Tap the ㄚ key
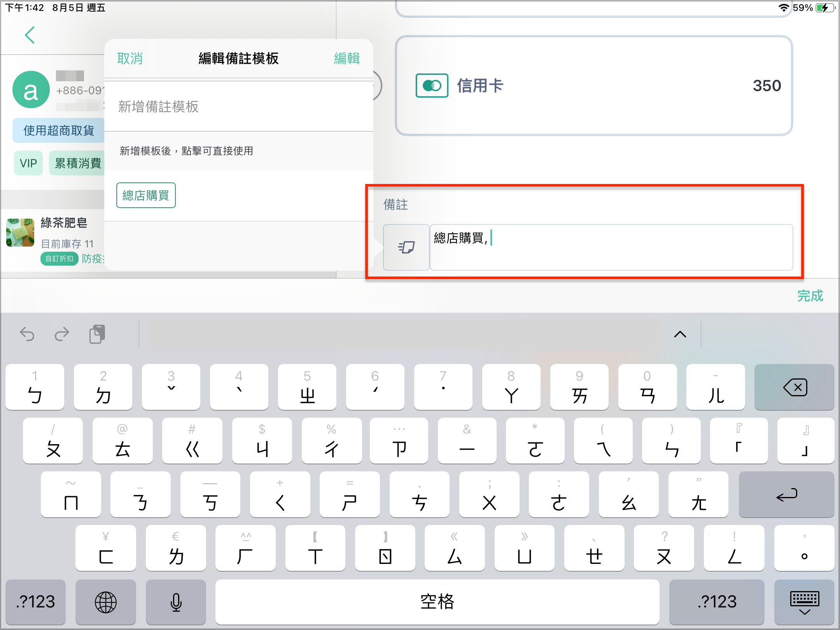Viewport: 840px width, 630px height. [511, 387]
